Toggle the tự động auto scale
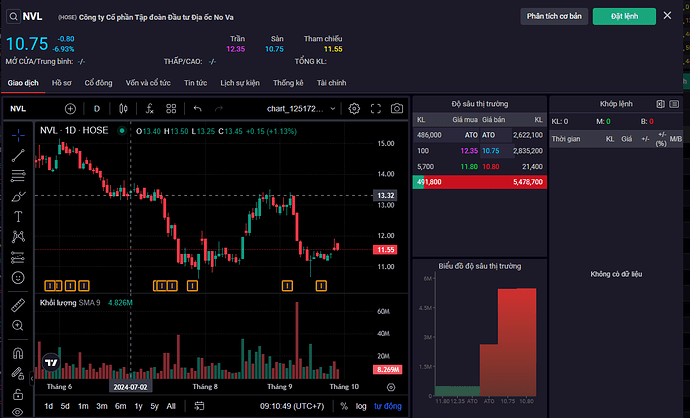The width and height of the screenshot is (690, 418). tap(388, 406)
